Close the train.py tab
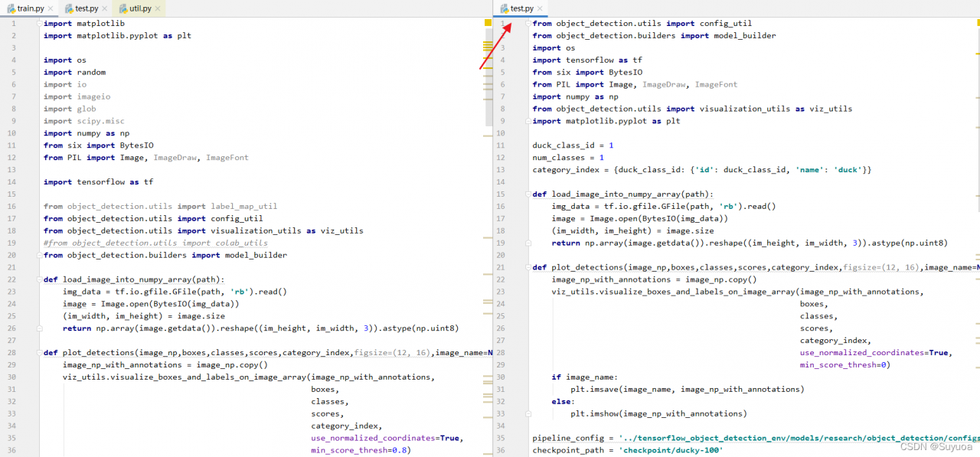Viewport: 980px width, 457px height. pos(51,9)
